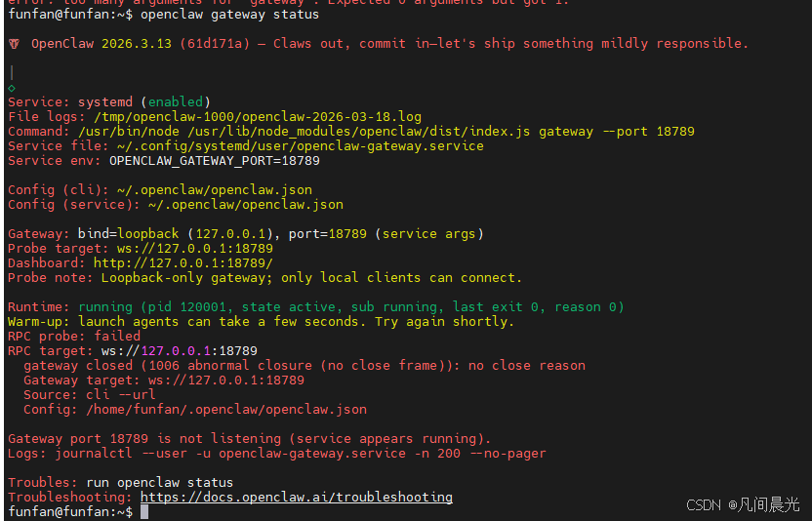Click the Dashboard URL http://127.0.0.1:18789/
The width and height of the screenshot is (812, 521).
(183, 263)
